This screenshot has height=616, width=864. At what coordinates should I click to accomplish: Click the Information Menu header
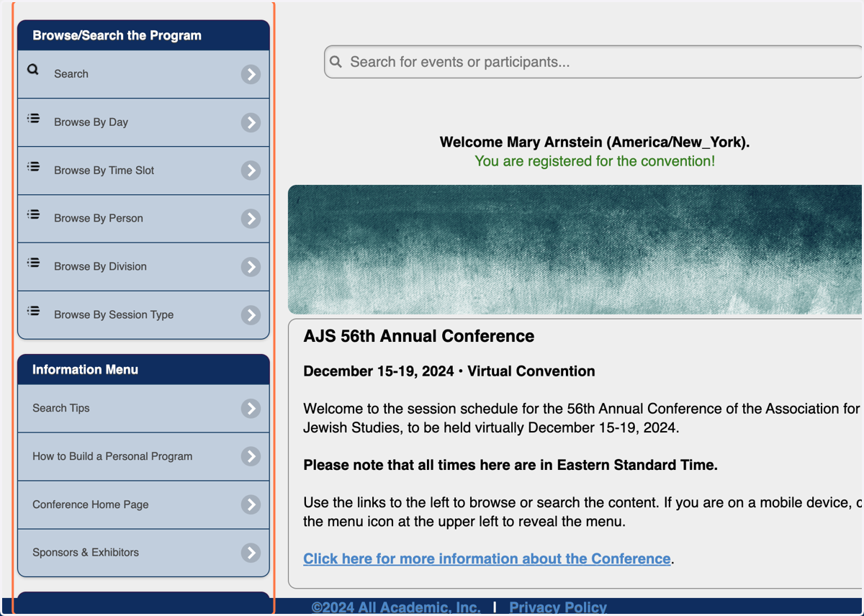tap(143, 369)
